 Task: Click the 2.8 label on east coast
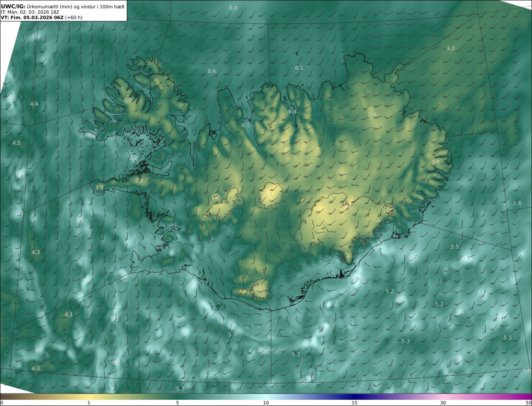point(436,162)
